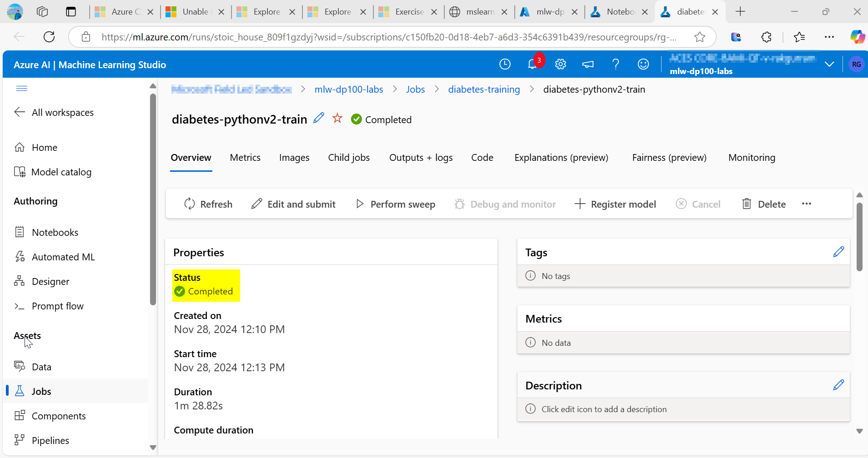
Task: Switch to the Metrics tab
Action: tap(245, 158)
